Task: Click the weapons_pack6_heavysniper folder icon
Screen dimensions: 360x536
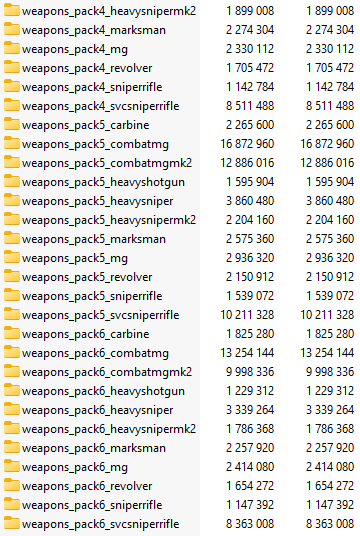Action: [x=12, y=410]
